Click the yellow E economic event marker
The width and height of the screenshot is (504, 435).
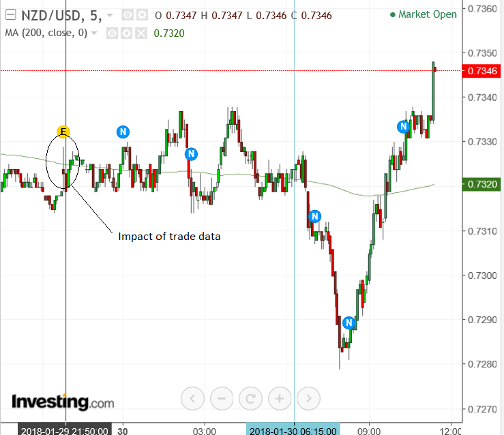click(63, 132)
